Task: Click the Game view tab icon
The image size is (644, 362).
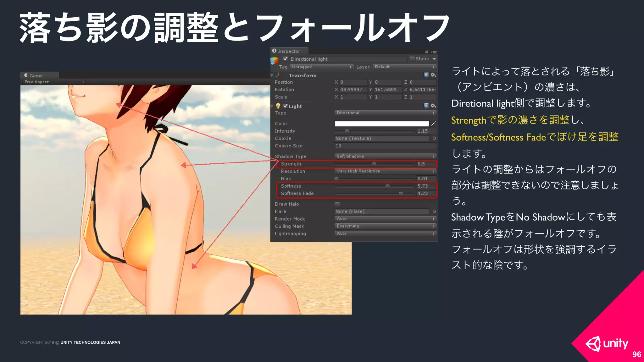Action: [26, 75]
